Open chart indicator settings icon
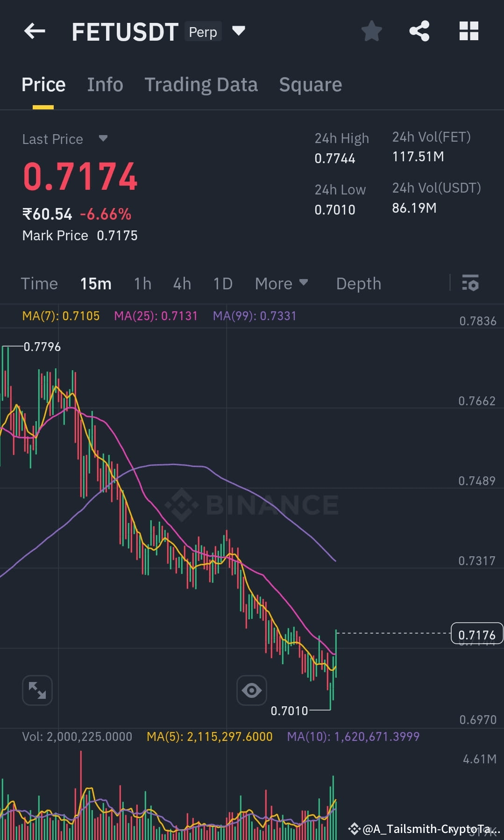The width and height of the screenshot is (504, 840). (470, 283)
